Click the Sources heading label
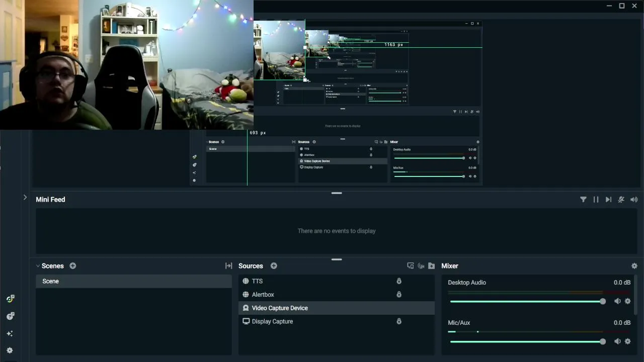Screen dimensions: 644x362 tap(251, 266)
